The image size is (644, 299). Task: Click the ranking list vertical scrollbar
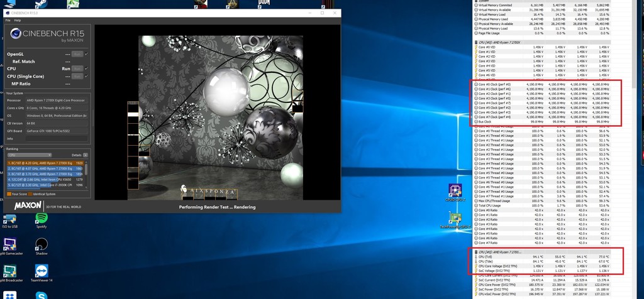click(86, 174)
